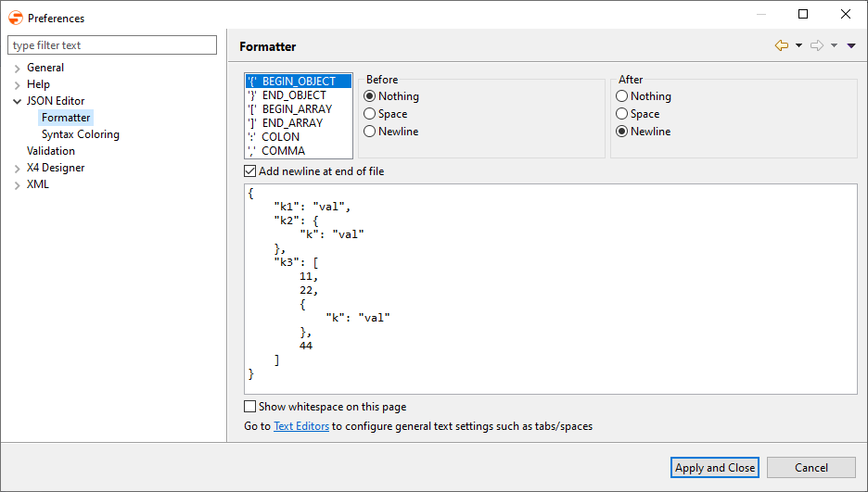Screen dimensions: 868x492
Task: Open the view menu triangle icon
Action: tap(851, 45)
